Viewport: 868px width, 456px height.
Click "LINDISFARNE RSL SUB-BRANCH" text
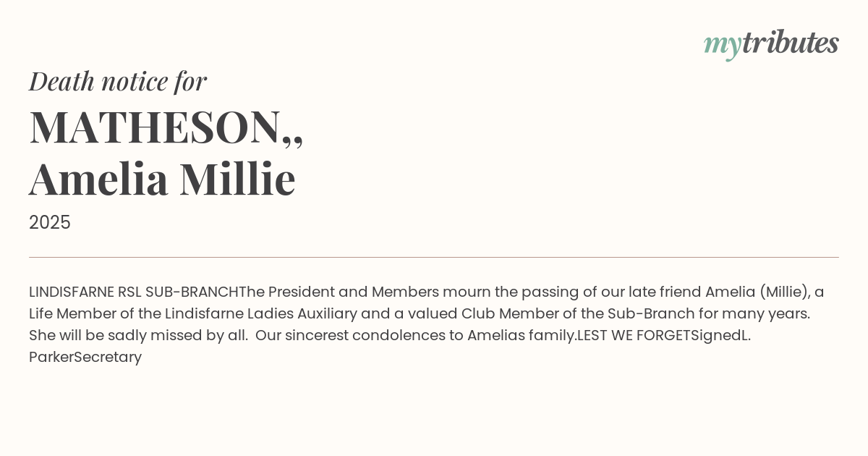134,292
